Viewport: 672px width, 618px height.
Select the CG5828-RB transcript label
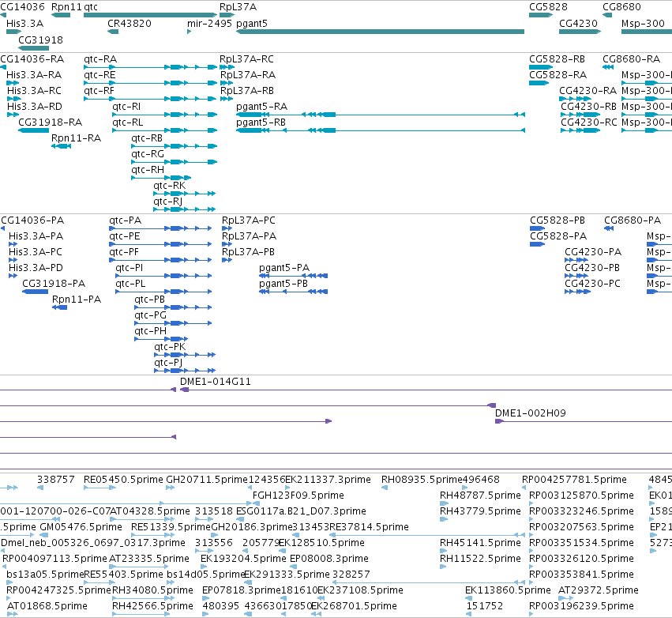(x=557, y=59)
